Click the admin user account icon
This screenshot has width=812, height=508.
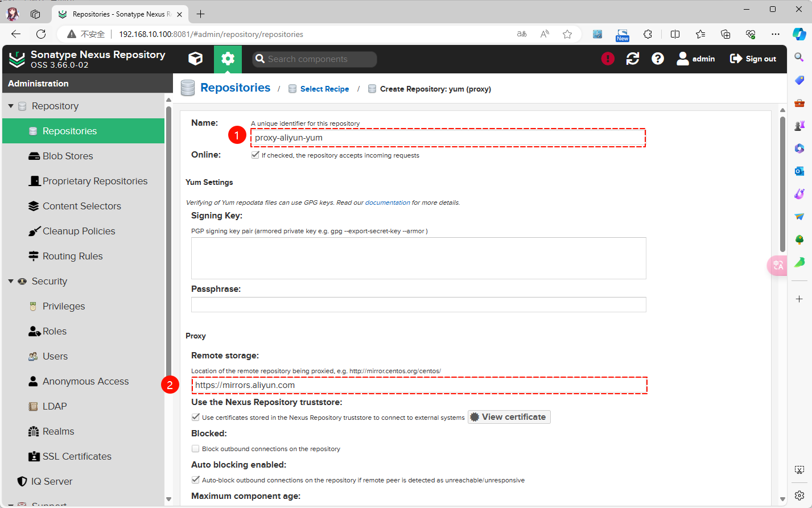click(683, 59)
